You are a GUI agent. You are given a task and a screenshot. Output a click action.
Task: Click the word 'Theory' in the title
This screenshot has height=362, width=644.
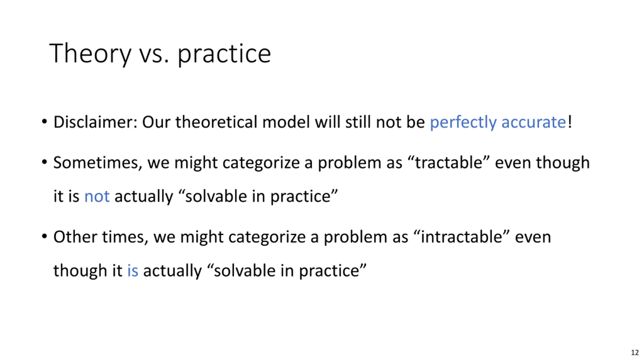pyautogui.click(x=90, y=54)
